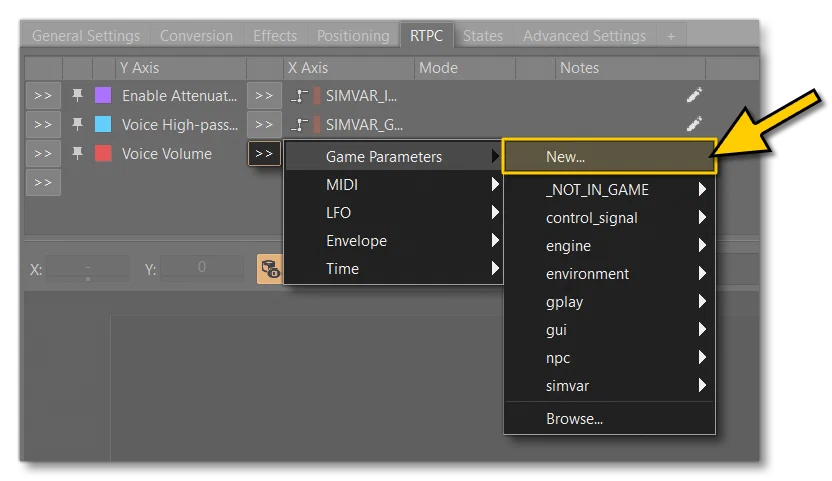
Task: Select Voice High-pass Y Axis entry
Action: coord(180,125)
